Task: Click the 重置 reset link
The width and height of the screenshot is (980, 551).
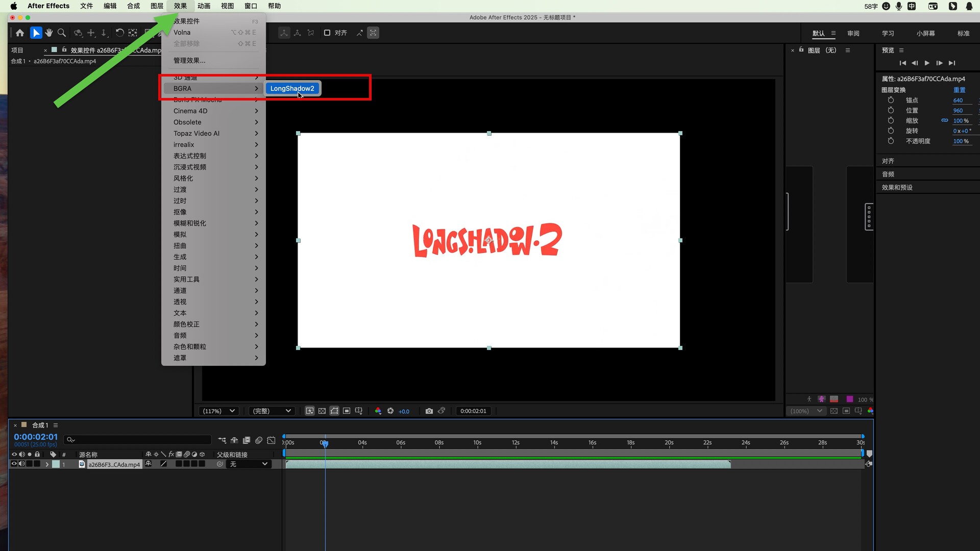Action: point(959,90)
